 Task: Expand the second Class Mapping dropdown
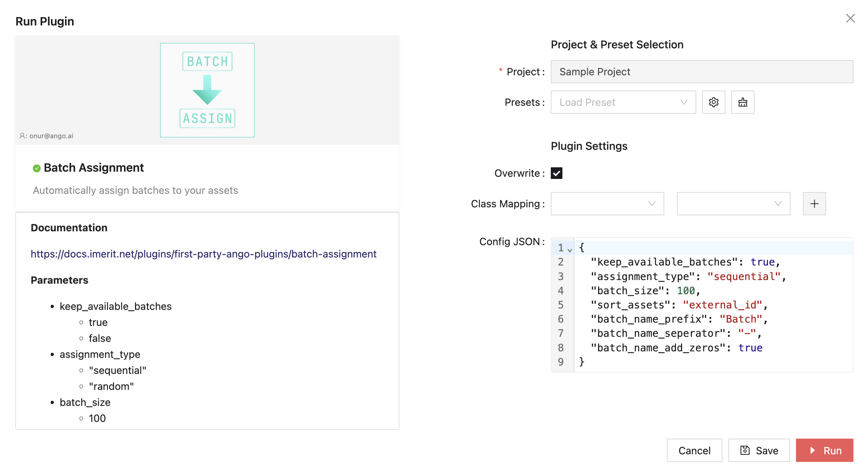(733, 204)
